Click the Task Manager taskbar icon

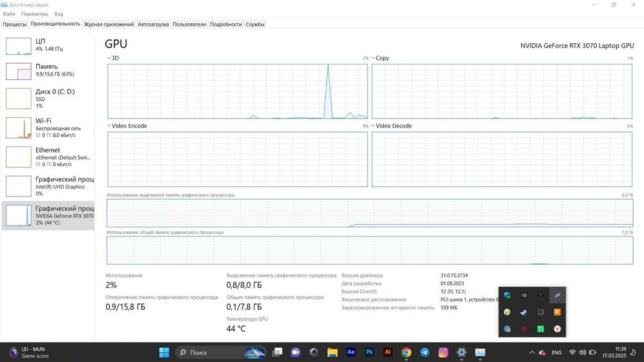pos(480,352)
